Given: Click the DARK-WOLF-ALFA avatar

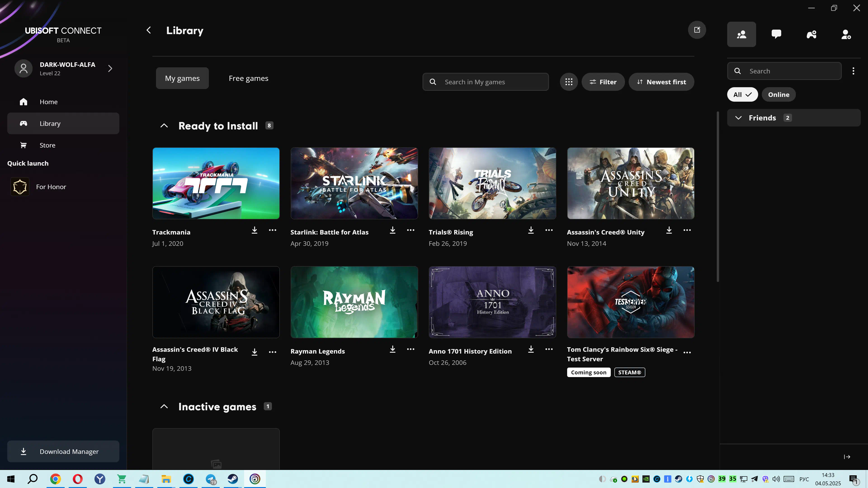Looking at the screenshot, I should [23, 68].
